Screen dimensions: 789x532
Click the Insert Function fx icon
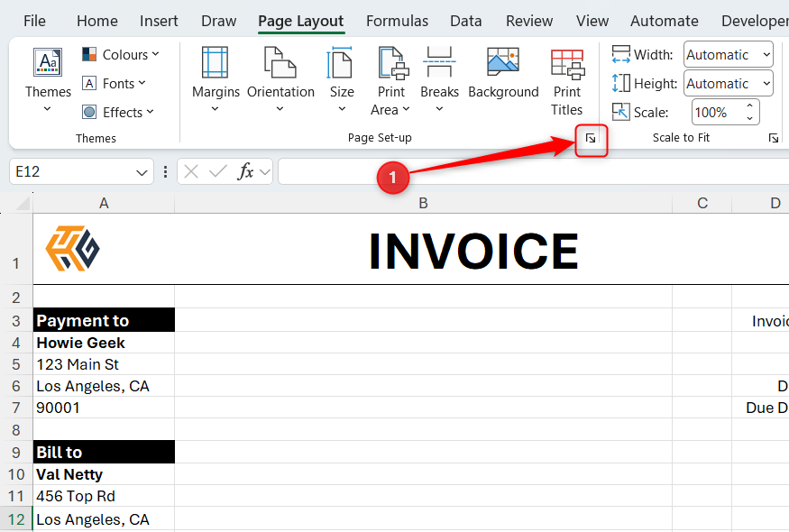[245, 171]
